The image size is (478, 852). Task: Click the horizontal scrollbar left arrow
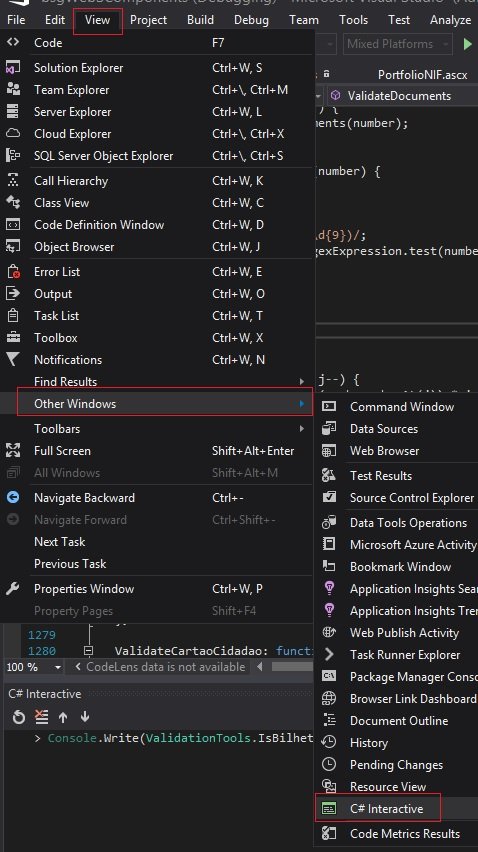pos(260,667)
